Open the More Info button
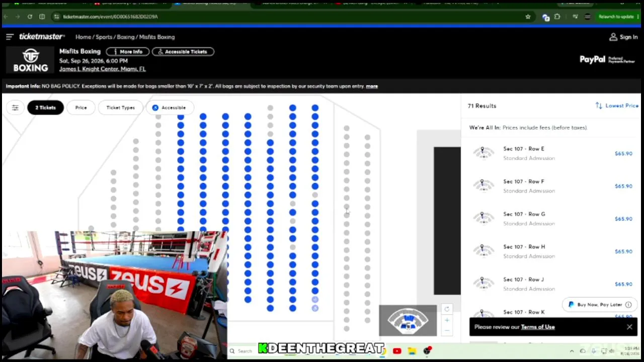 tap(128, 52)
